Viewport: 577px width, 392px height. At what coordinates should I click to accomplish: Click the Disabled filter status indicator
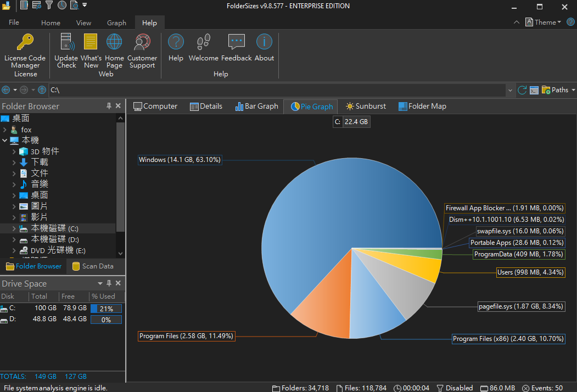coord(455,388)
